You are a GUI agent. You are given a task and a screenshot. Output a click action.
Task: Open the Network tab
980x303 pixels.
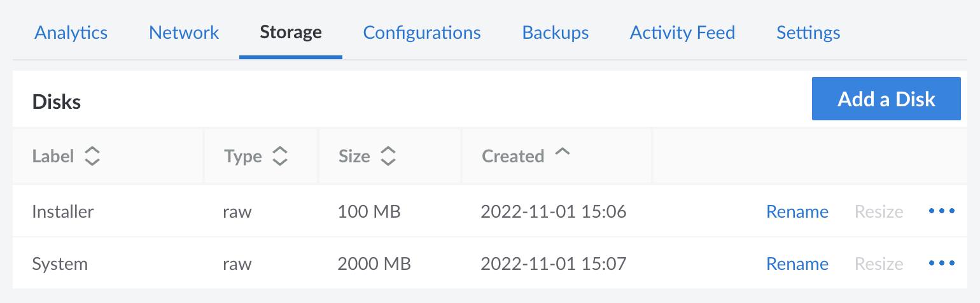pyautogui.click(x=184, y=32)
